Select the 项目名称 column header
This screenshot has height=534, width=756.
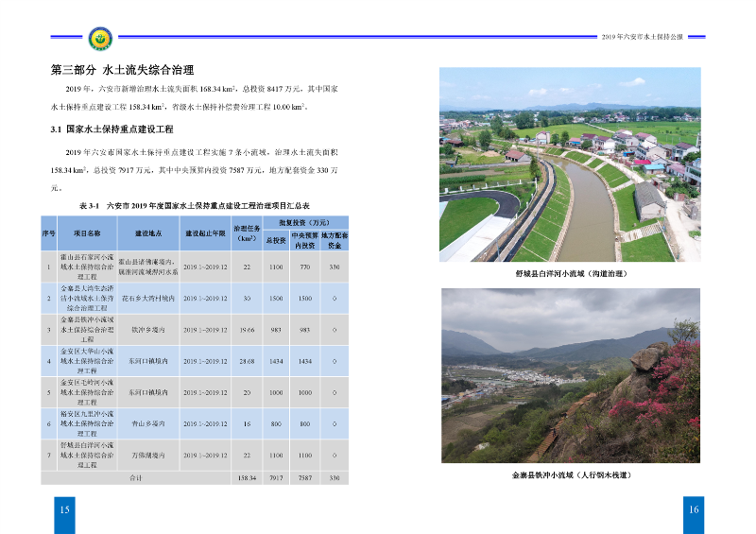(x=87, y=233)
